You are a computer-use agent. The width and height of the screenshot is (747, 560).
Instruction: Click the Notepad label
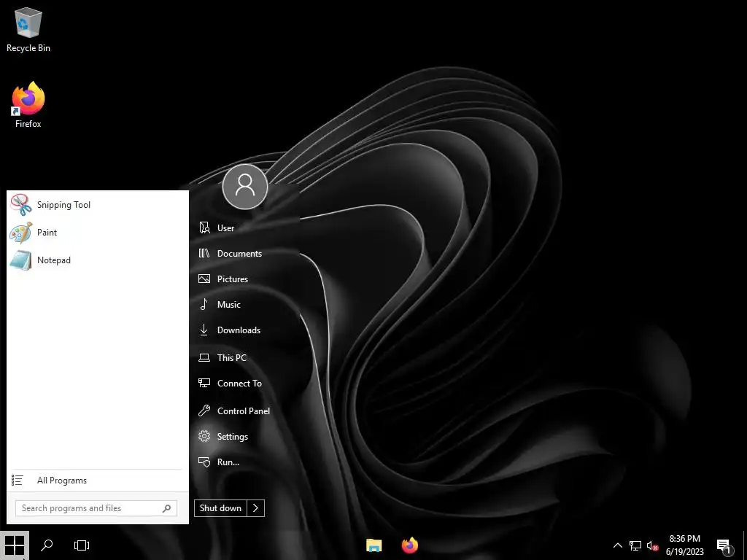click(x=54, y=260)
